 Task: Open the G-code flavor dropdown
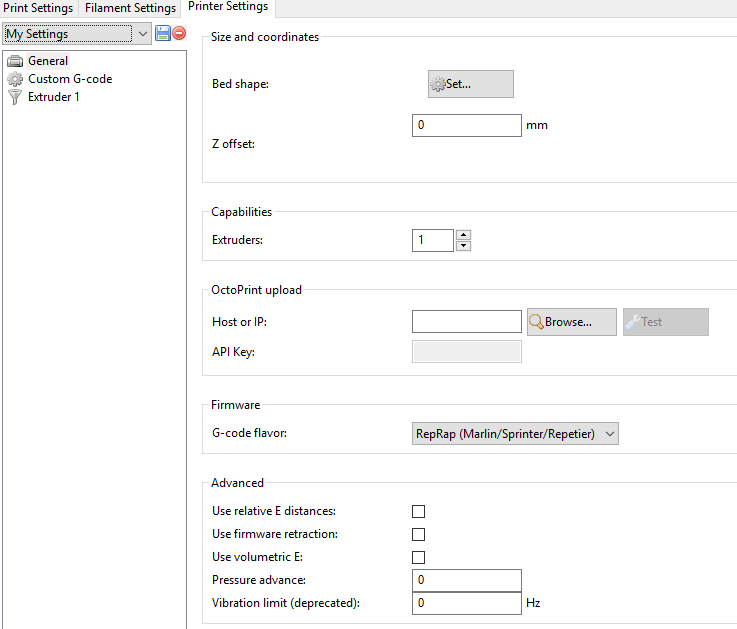pos(515,433)
